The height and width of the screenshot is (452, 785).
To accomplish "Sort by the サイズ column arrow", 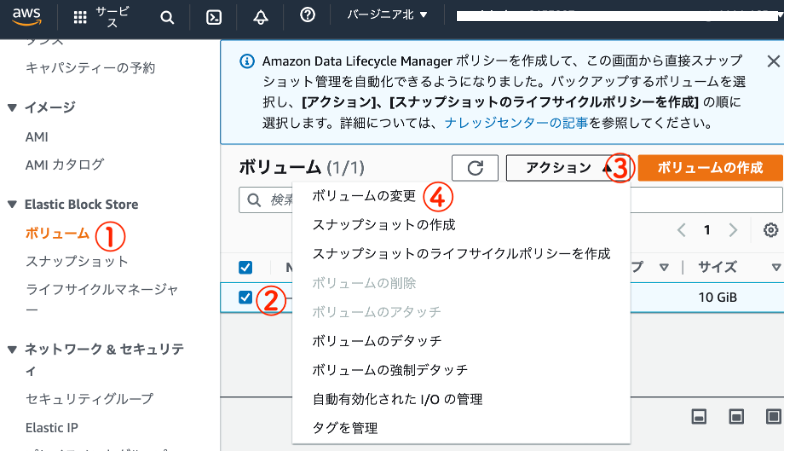I will click(776, 268).
